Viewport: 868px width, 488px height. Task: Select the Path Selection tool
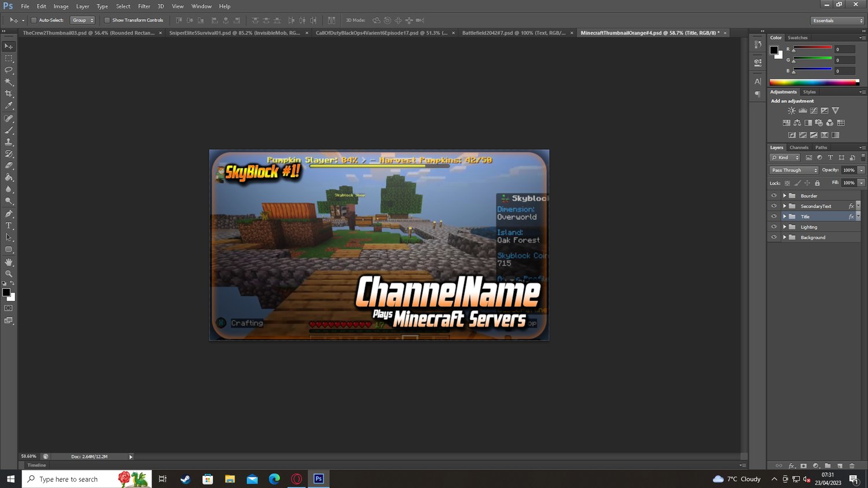click(9, 238)
